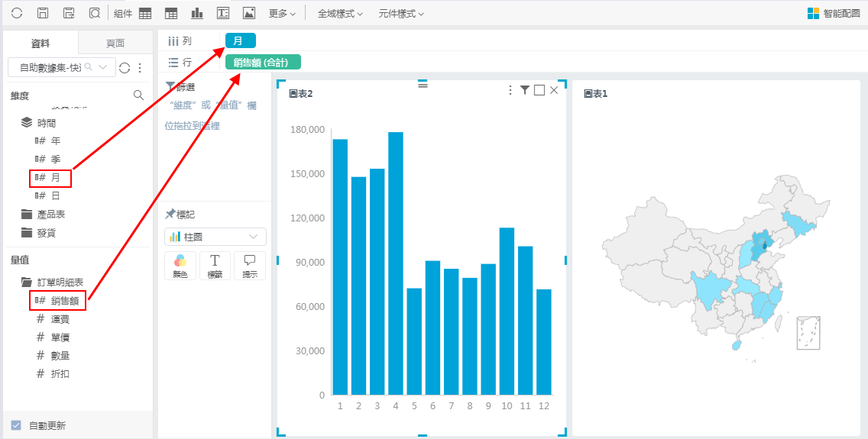Open 標籤 label settings in marks panel
The height and width of the screenshot is (439, 868).
pos(215,265)
